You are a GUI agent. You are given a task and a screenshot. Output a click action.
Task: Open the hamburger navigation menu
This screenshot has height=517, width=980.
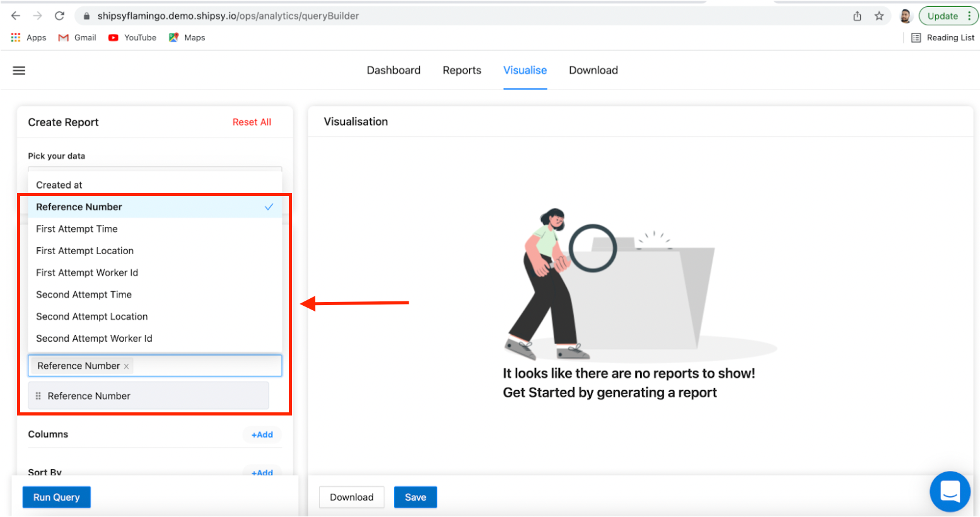click(19, 71)
